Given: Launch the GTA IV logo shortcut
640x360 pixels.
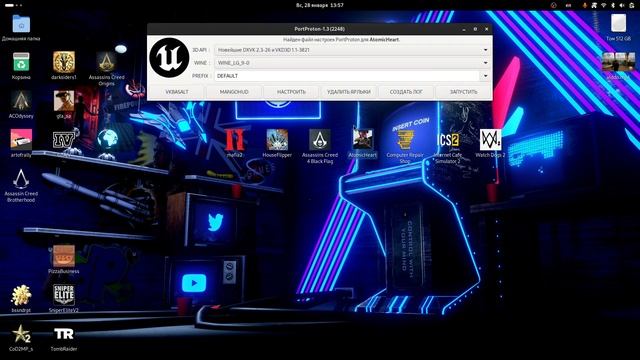Looking at the screenshot, I should 64,140.
